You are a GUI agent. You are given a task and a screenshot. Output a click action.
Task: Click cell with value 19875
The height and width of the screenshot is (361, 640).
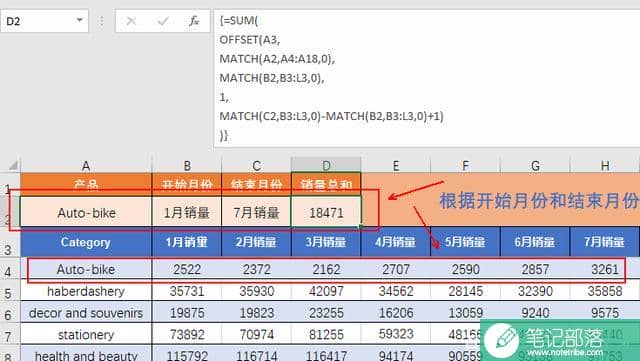(187, 313)
